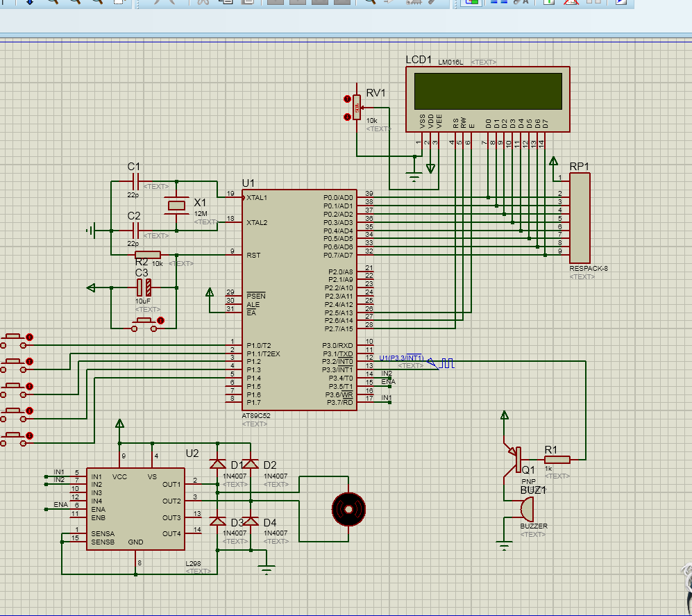
Task: Click the U1 reference label
Action: pyautogui.click(x=248, y=183)
